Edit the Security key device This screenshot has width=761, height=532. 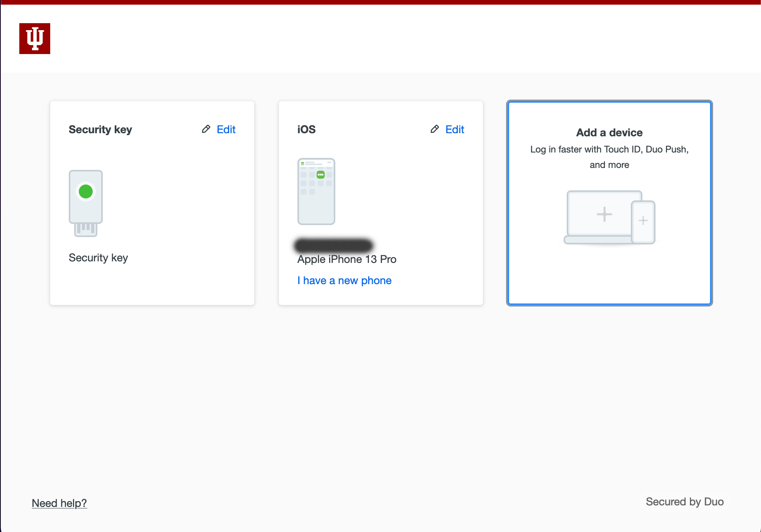226,129
